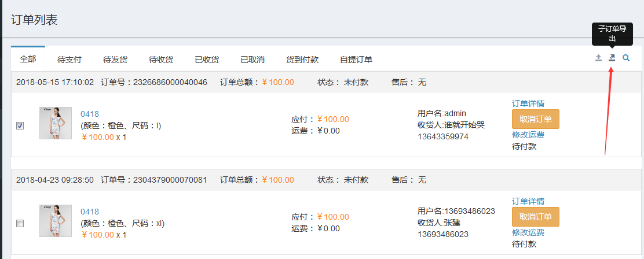644x259 pixels.
Task: Check the checkbox for order 2304379000070081
Action: tap(20, 224)
